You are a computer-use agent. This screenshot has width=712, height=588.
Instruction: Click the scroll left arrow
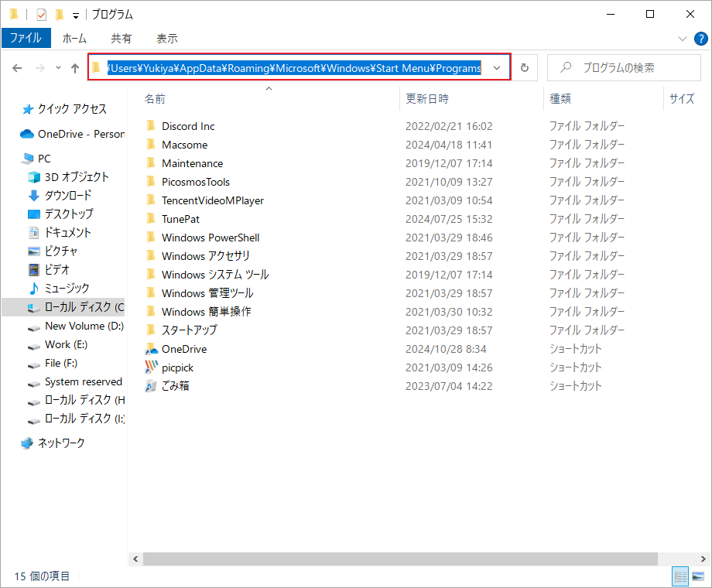click(135, 559)
